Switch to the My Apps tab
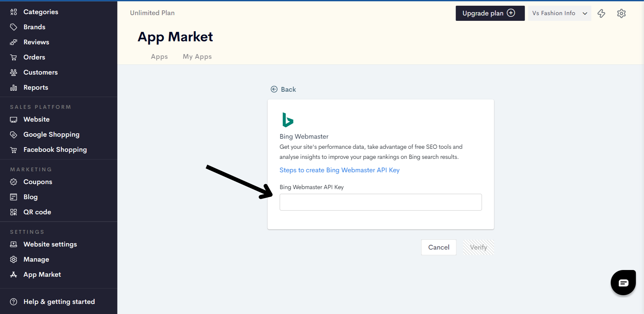Viewport: 644px width, 314px height. coord(197,57)
